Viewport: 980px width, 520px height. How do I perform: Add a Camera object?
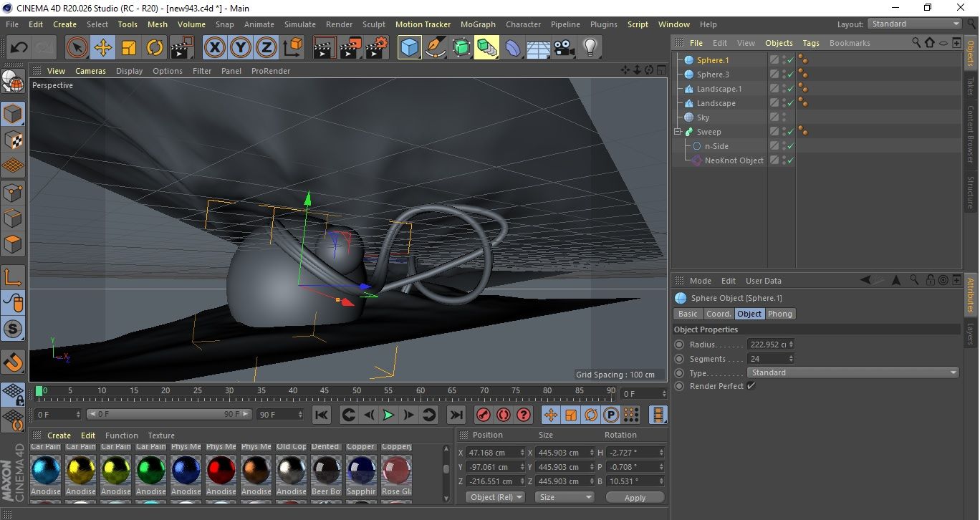565,48
